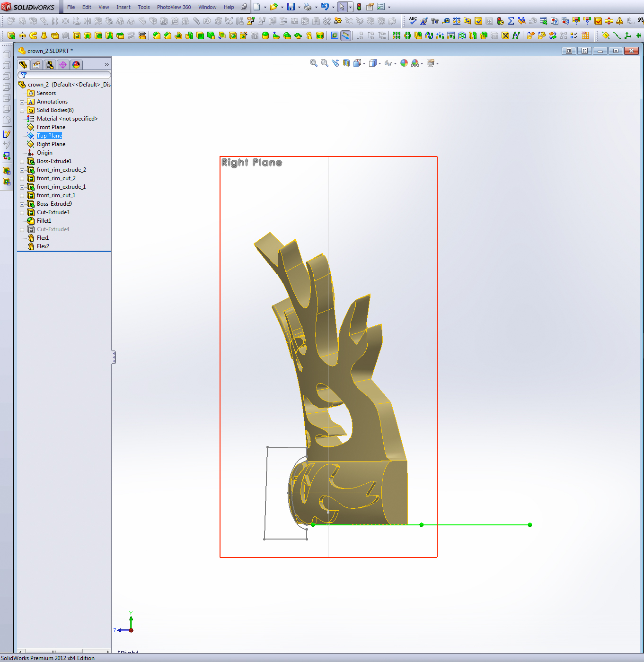
Task: Open the Edit menu
Action: pyautogui.click(x=87, y=7)
